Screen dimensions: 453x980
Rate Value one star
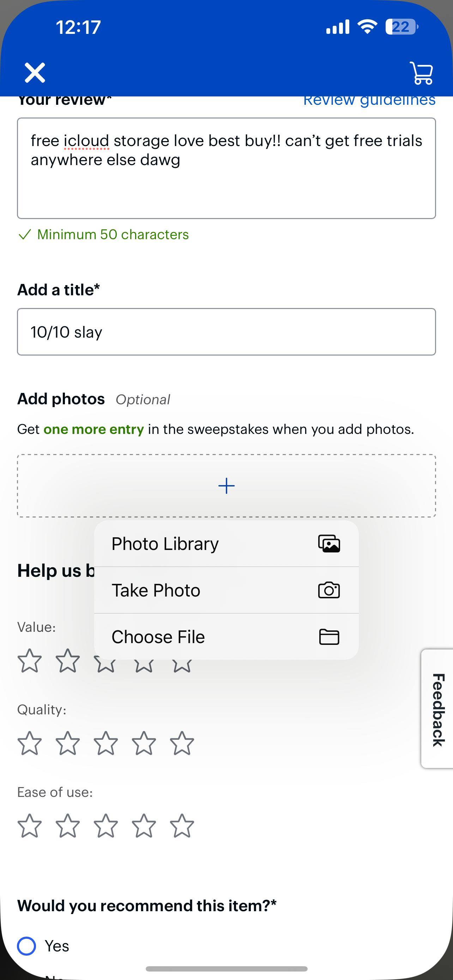pyautogui.click(x=30, y=660)
